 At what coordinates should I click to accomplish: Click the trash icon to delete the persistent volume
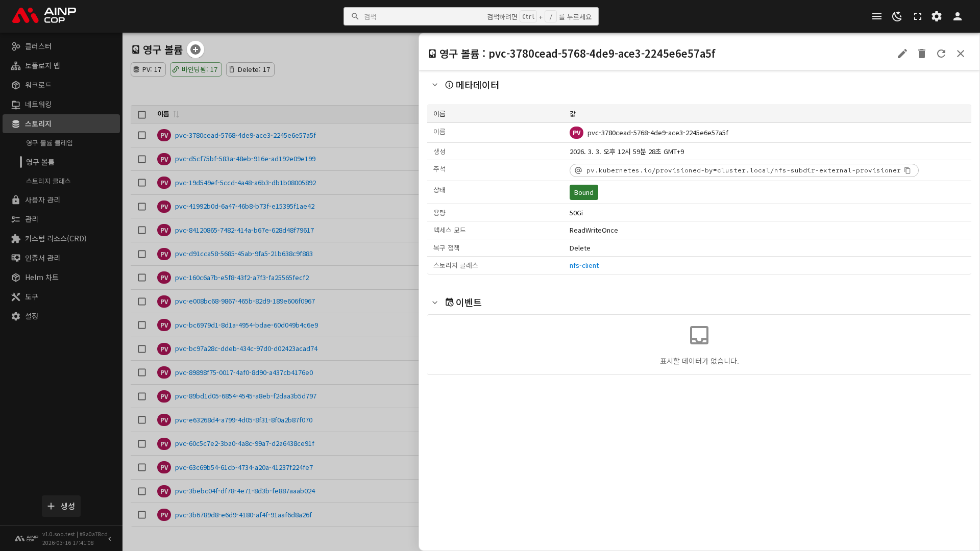pos(921,54)
